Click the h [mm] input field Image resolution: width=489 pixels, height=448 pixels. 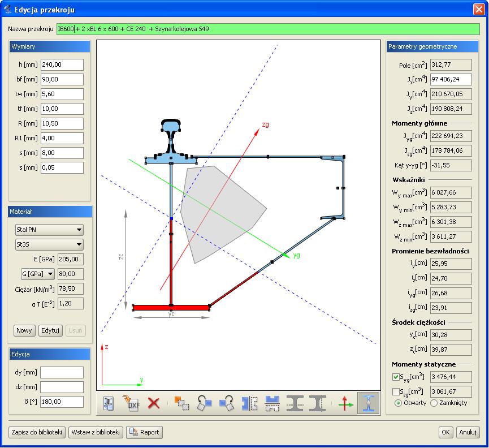click(62, 64)
